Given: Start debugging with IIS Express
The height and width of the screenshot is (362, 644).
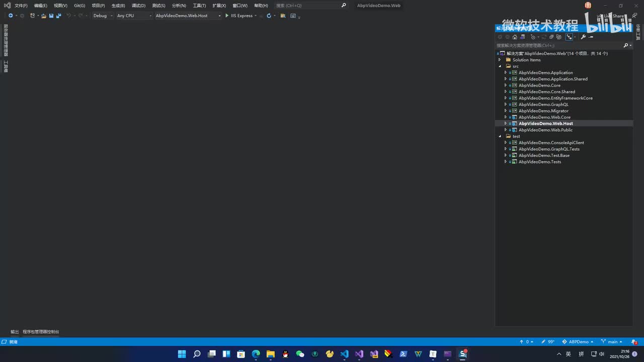Looking at the screenshot, I should 238,16.
